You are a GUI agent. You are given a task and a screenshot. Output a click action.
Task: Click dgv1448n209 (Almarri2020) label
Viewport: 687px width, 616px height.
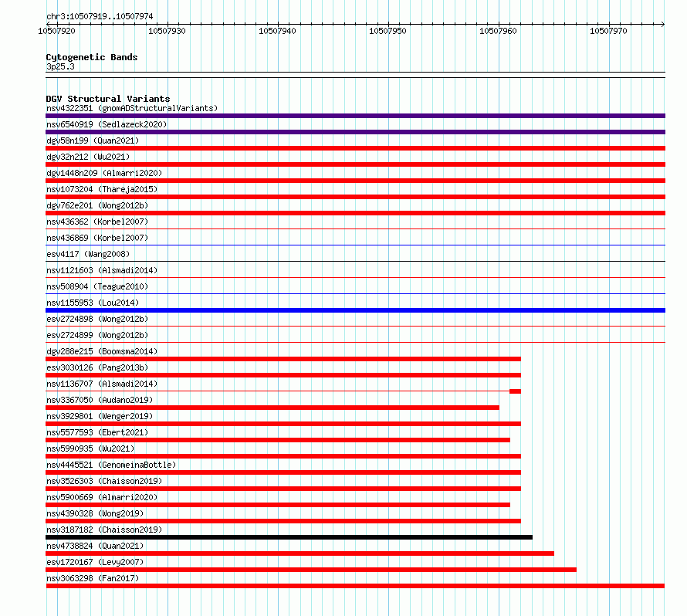[x=104, y=173]
